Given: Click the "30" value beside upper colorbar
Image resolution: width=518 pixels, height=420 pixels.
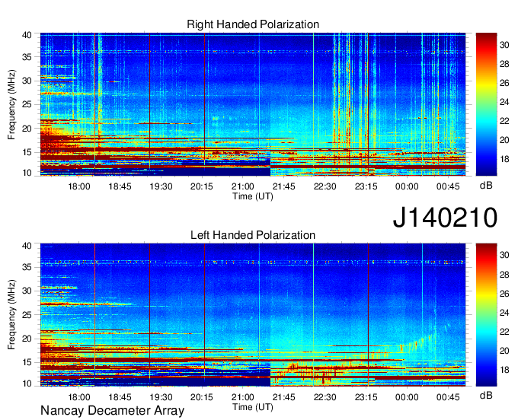Looking at the screenshot, I should pos(504,45).
